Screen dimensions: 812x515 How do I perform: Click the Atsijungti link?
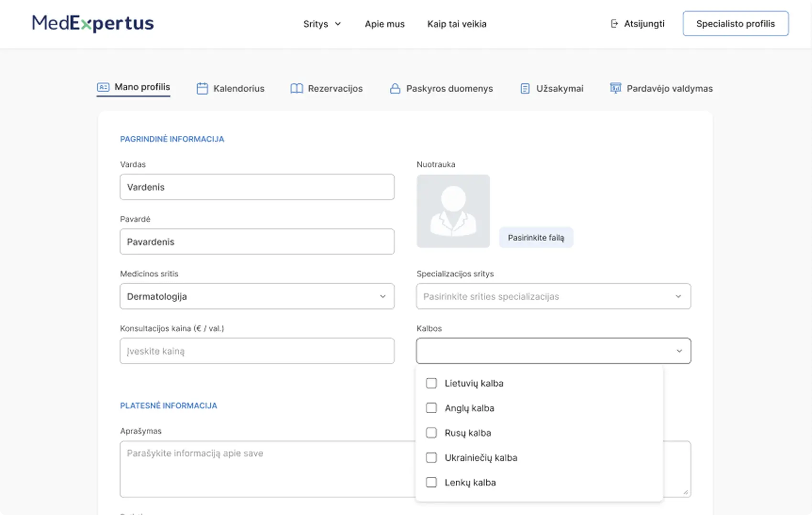[x=637, y=24]
